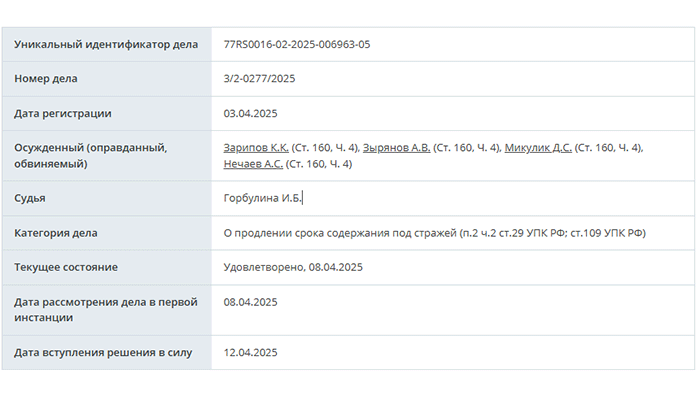
Task: Click the 'Дата регистрации' row label
Action: pyautogui.click(x=63, y=114)
